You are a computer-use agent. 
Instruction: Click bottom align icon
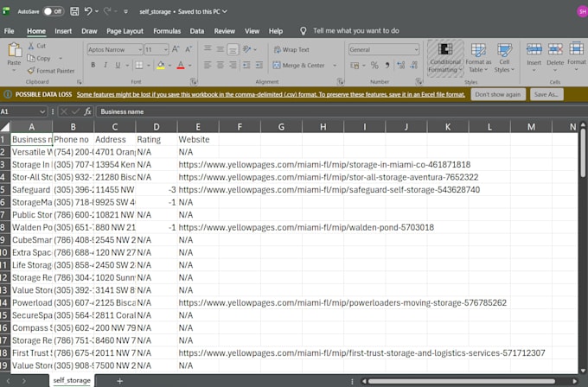coord(233,49)
